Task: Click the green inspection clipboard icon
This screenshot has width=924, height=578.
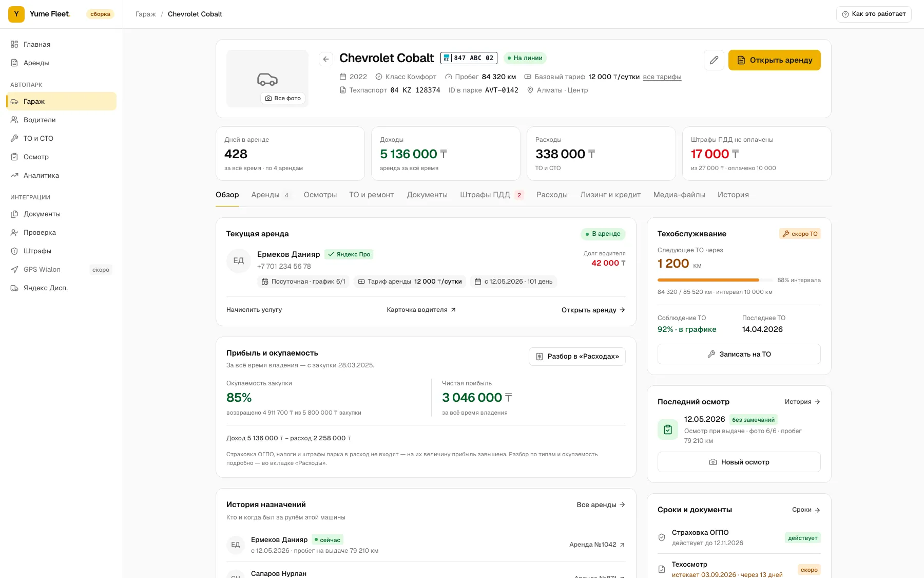Action: tap(668, 430)
